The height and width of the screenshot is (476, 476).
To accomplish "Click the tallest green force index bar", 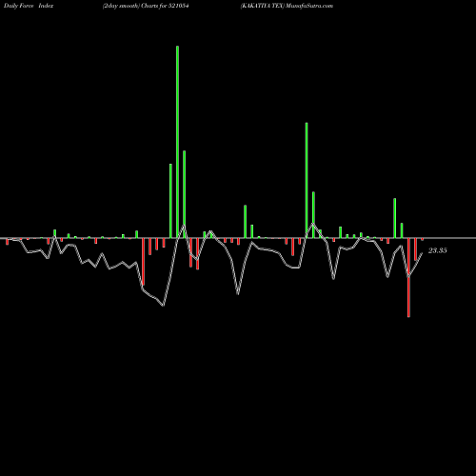I will tap(177, 142).
